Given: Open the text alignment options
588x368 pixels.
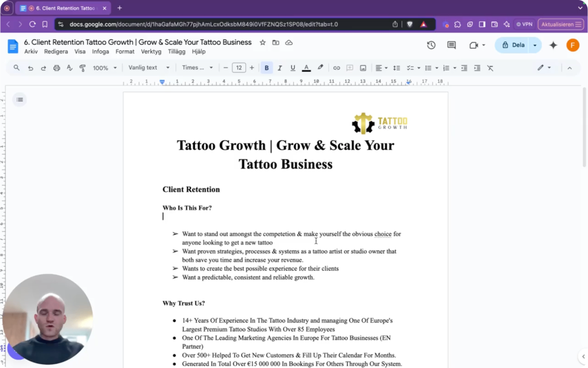Looking at the screenshot, I should [382, 68].
